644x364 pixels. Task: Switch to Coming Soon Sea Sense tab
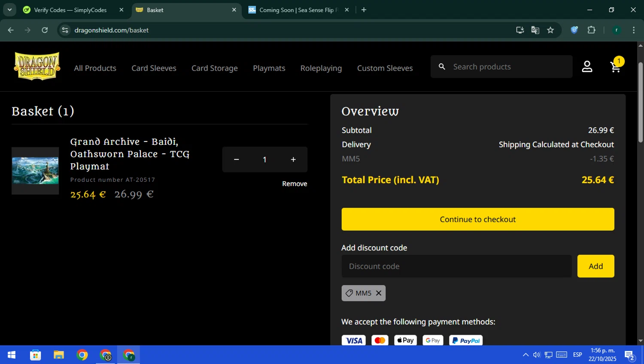(x=299, y=10)
